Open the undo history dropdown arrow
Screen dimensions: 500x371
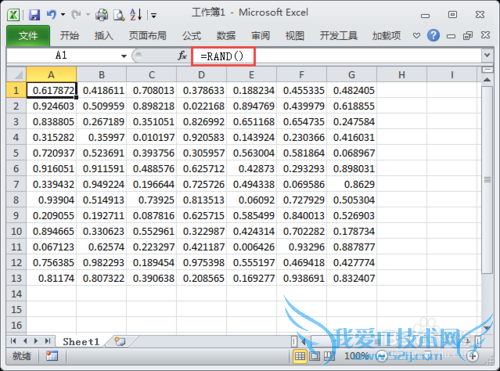[63, 15]
